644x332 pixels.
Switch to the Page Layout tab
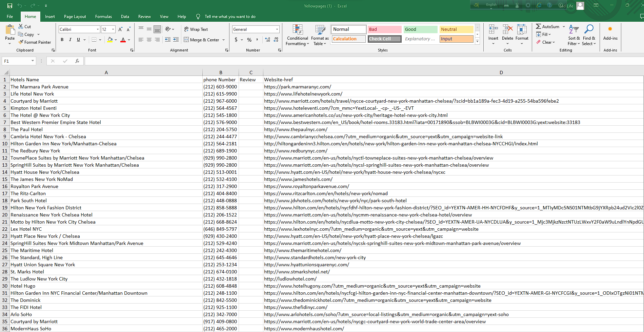pyautogui.click(x=75, y=17)
